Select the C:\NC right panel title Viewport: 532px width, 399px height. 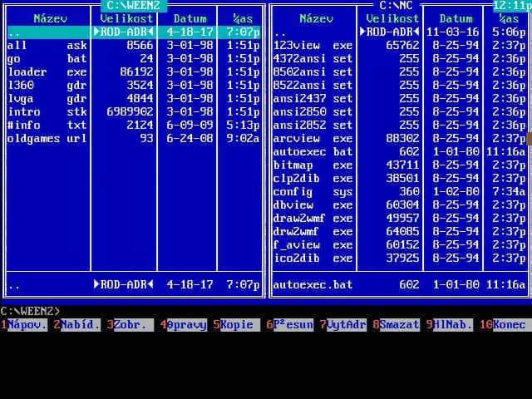coord(396,6)
